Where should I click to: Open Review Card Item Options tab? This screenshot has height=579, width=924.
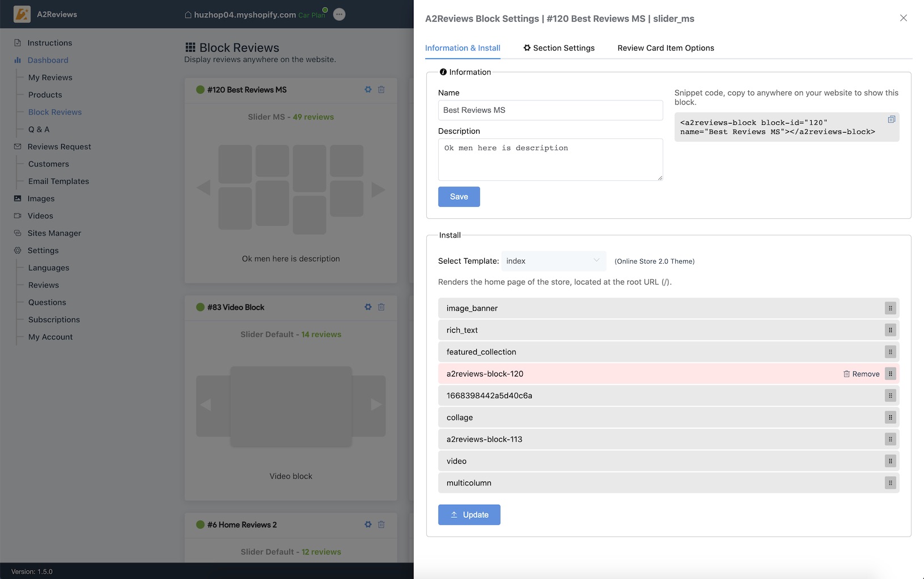(x=666, y=48)
